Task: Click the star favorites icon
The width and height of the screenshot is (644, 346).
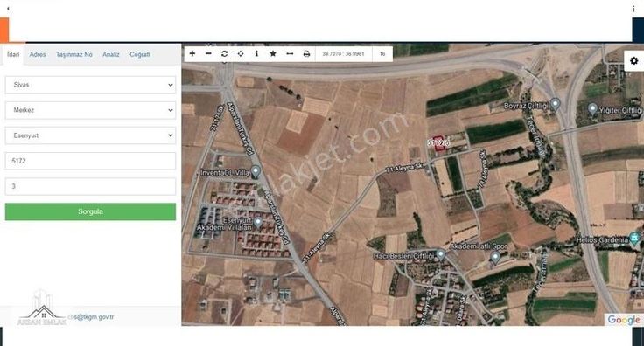Action: coord(273,53)
